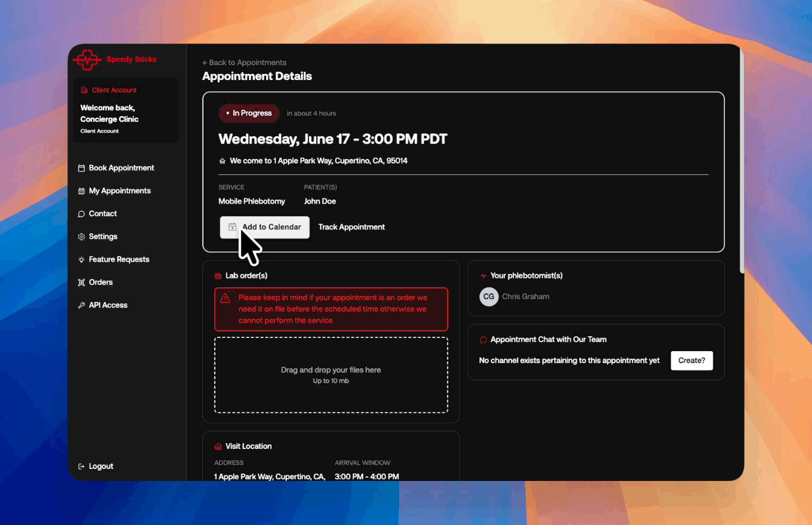Click the Appointment Details heading

pos(257,77)
